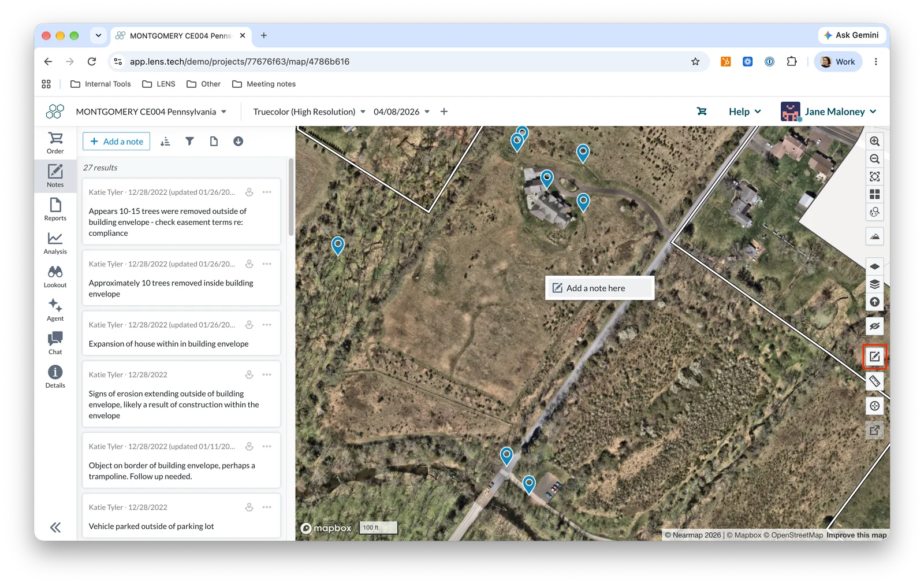
Task: Choose 'Add a note here' context option
Action: coord(599,288)
